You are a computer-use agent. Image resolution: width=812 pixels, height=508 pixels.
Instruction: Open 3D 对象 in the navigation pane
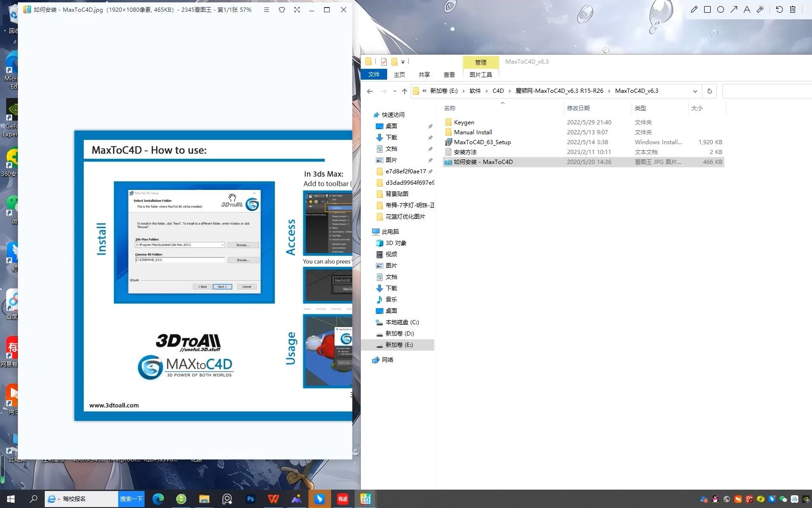[x=396, y=243]
